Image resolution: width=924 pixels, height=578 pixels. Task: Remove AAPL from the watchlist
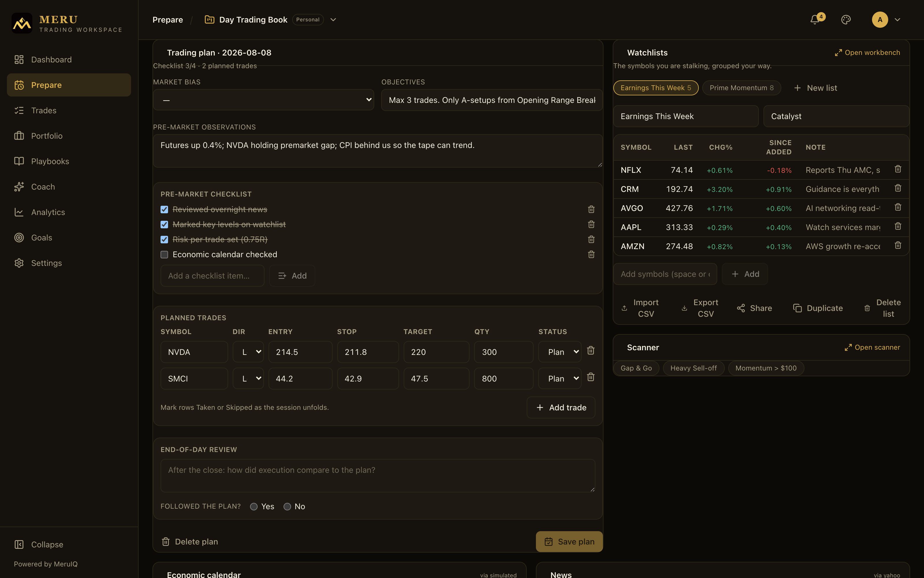pyautogui.click(x=898, y=226)
